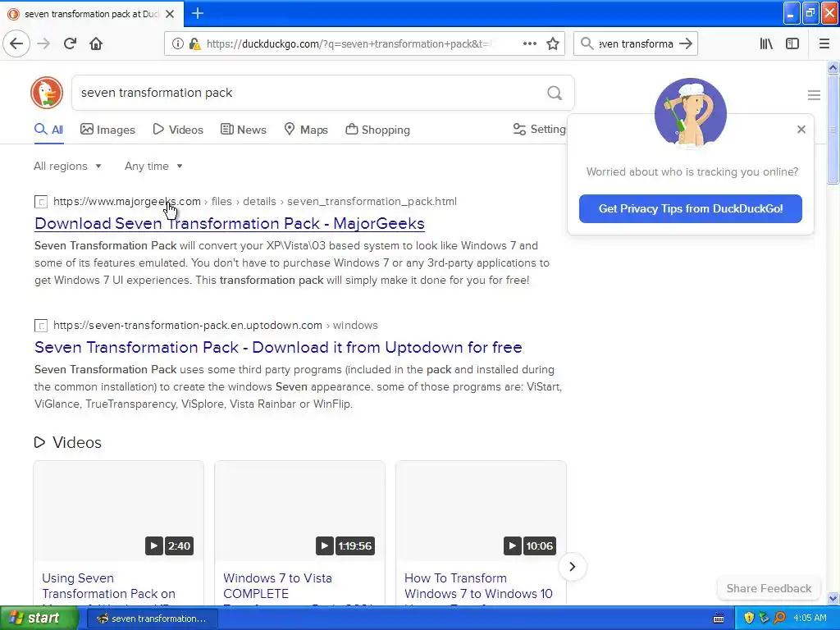Open the browser home page

coord(96,43)
